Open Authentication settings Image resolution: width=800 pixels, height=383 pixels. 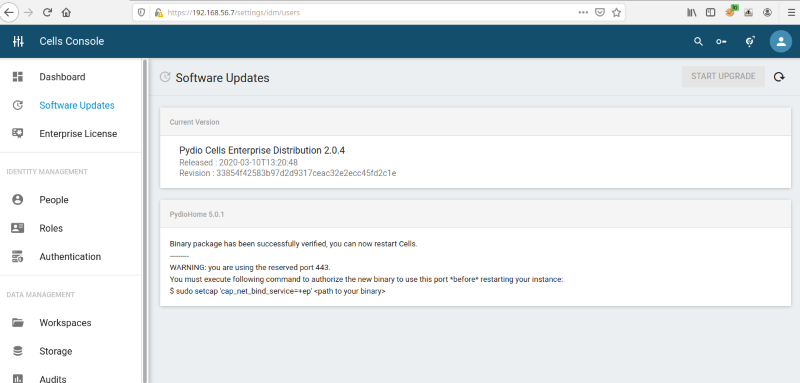point(71,257)
